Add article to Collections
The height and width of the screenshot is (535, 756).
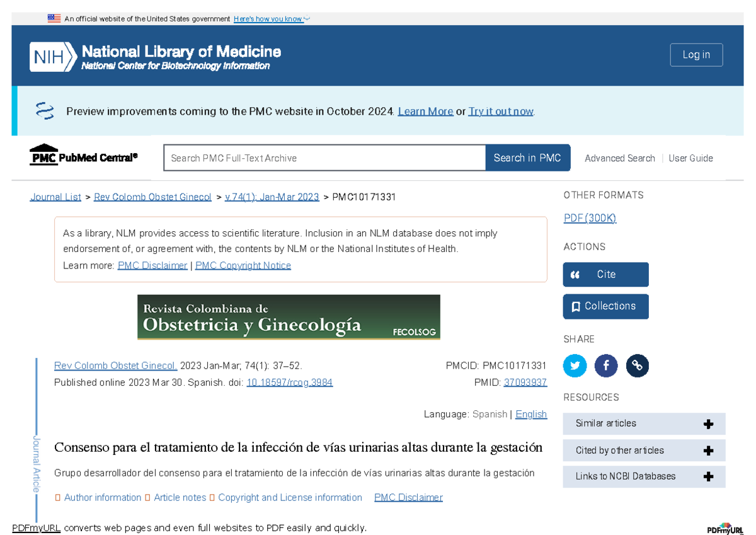click(605, 306)
